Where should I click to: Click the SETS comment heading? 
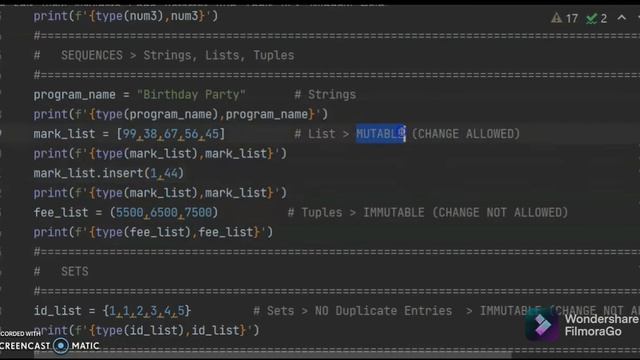pyautogui.click(x=61, y=271)
